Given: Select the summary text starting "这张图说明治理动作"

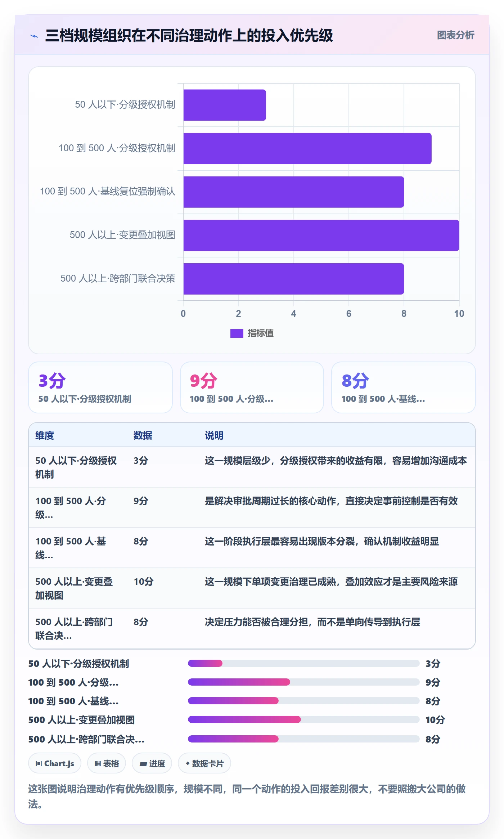Looking at the screenshot, I should coord(247,797).
